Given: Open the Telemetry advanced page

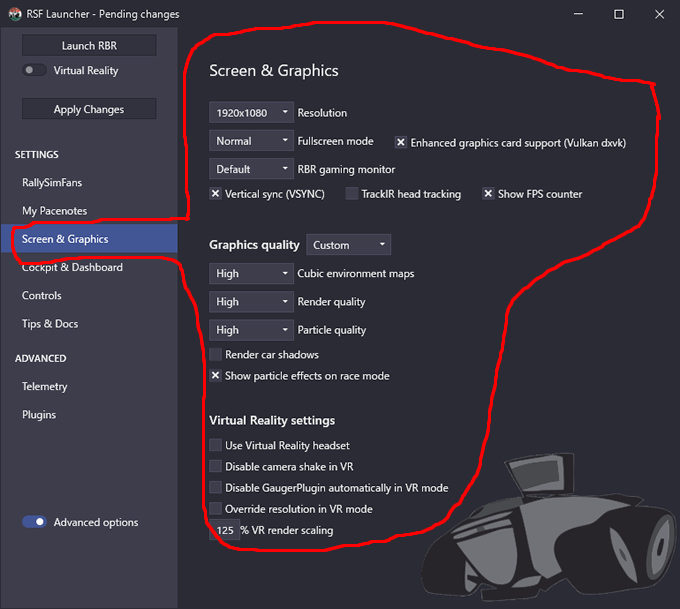Looking at the screenshot, I should tap(44, 386).
